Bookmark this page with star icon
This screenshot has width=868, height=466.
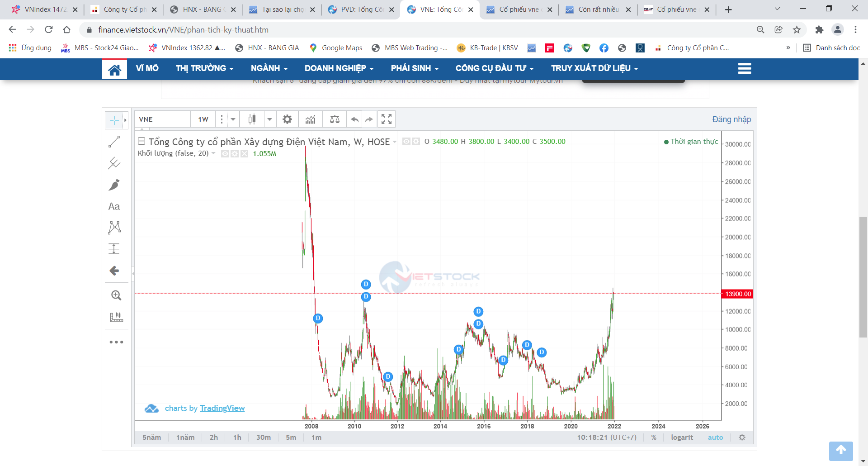[x=797, y=30]
